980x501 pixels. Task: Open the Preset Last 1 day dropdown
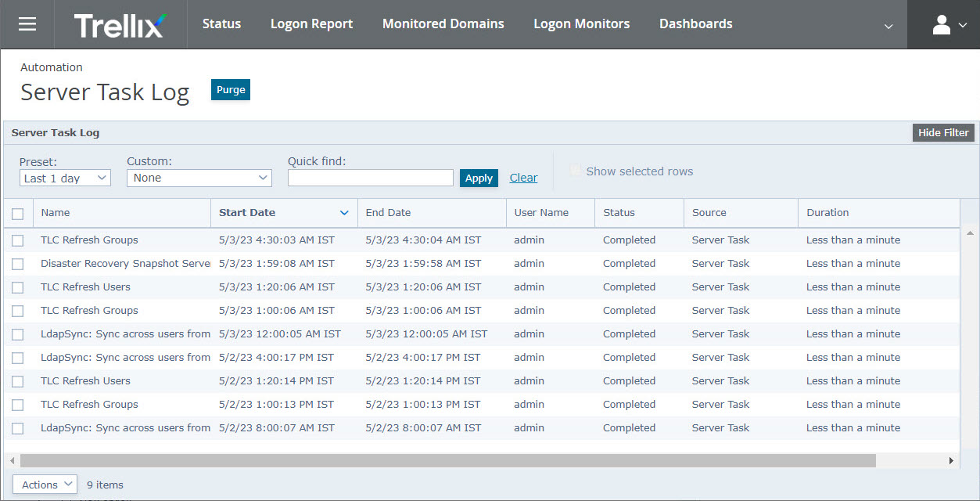click(65, 178)
